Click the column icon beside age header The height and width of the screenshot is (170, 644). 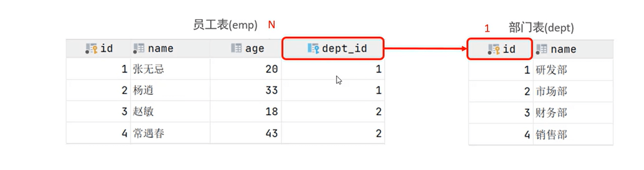pos(237,48)
